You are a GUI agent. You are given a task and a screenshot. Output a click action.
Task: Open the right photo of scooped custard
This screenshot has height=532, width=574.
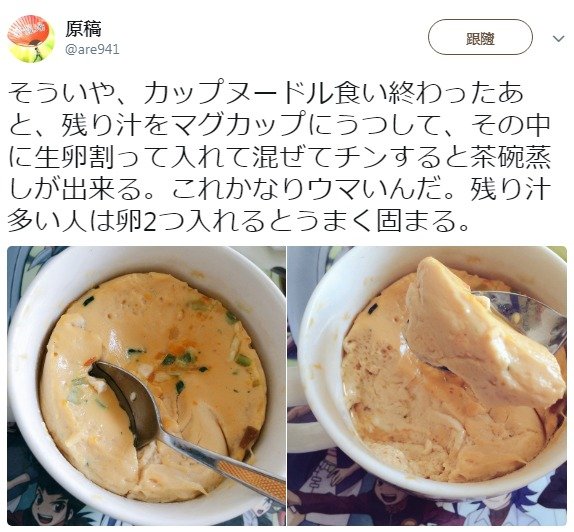(427, 386)
